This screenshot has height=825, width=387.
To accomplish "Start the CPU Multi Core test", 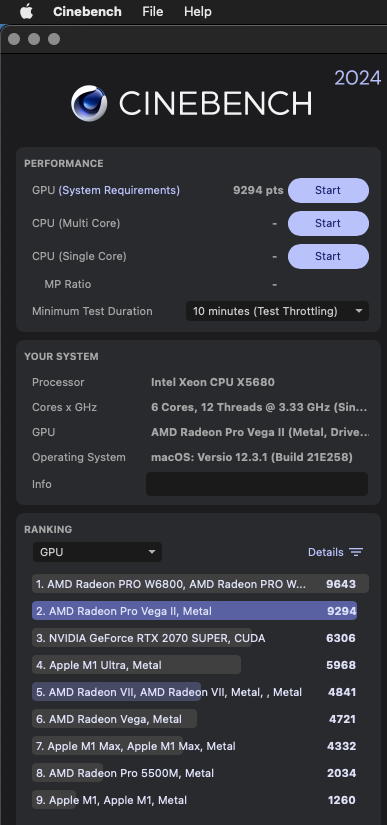I will click(x=328, y=224).
